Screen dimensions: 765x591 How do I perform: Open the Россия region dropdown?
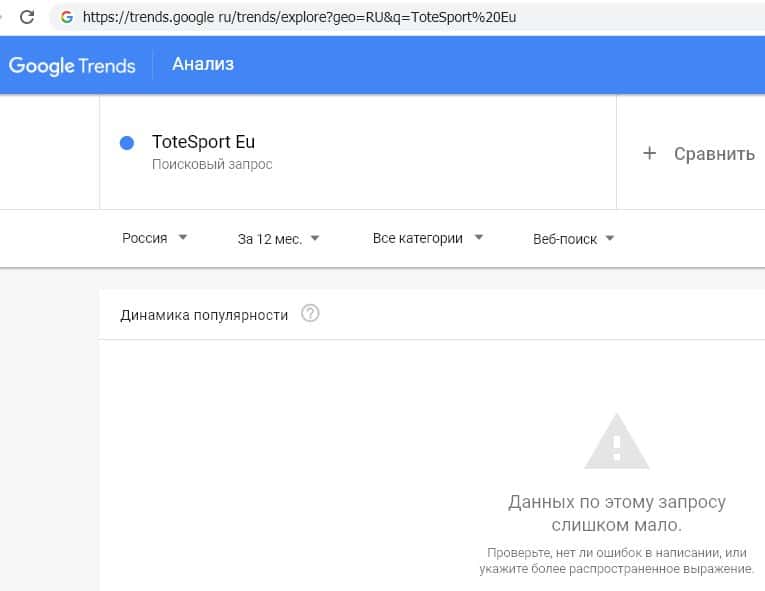click(154, 238)
